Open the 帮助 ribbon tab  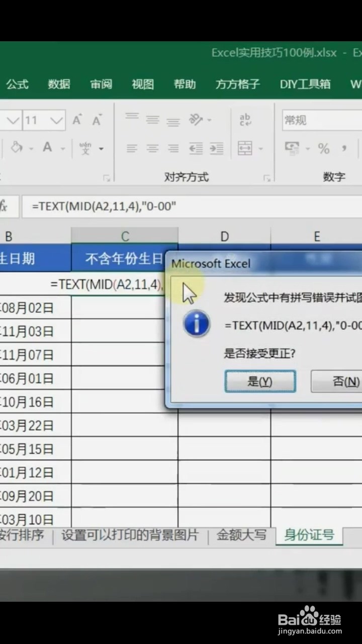[185, 84]
